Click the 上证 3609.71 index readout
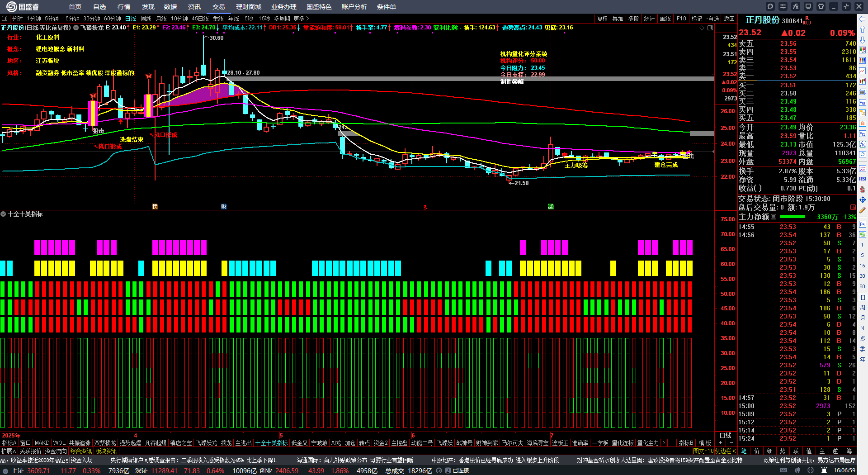The height and width of the screenshot is (475, 868). (31, 470)
